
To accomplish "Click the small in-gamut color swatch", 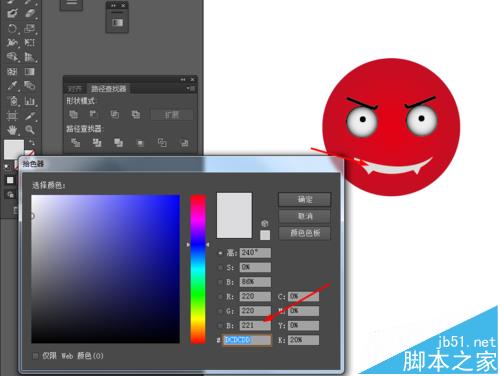I will point(265,235).
